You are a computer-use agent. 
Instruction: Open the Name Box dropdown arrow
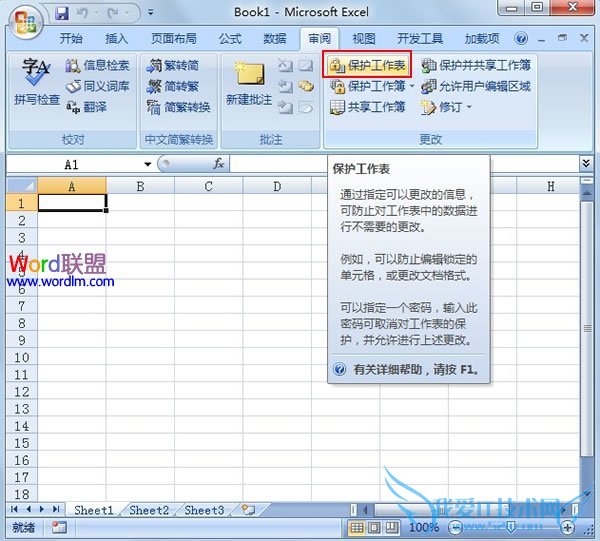147,165
